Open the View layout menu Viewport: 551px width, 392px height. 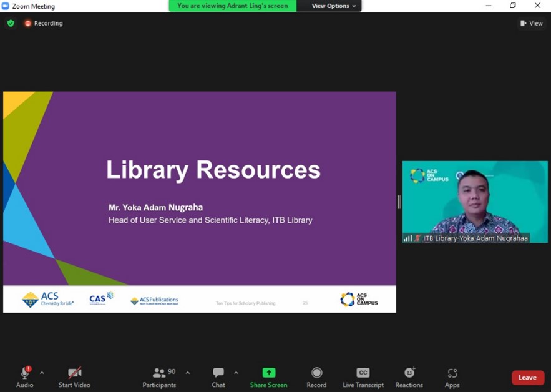531,23
